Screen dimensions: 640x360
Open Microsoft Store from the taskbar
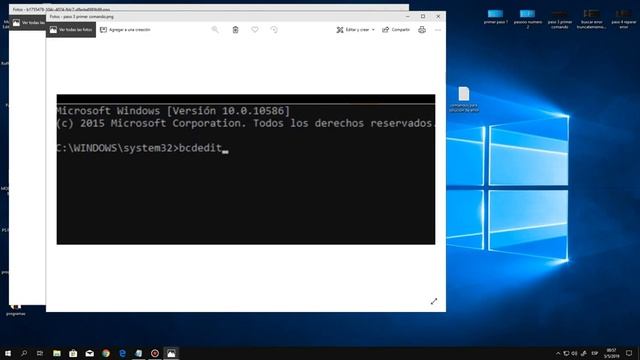click(73, 353)
